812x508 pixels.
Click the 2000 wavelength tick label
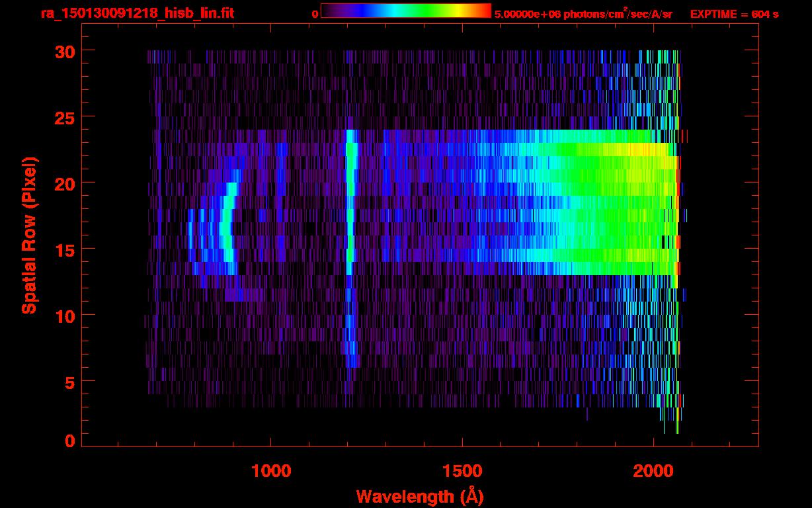coord(653,471)
